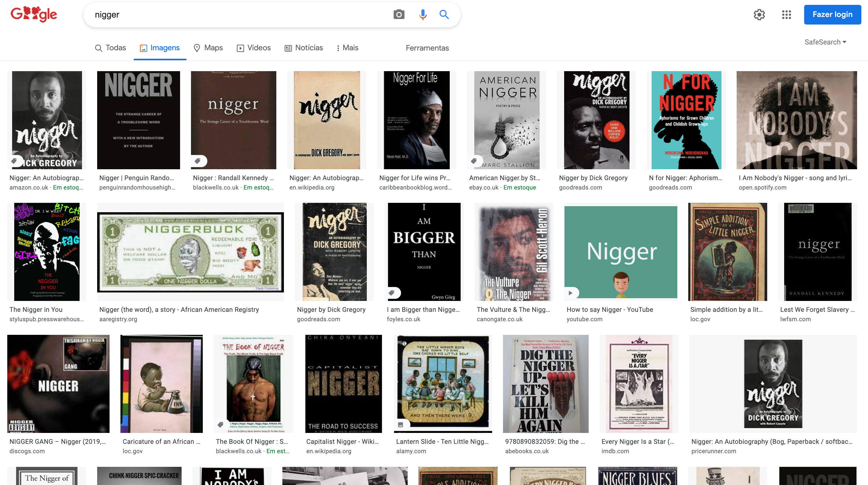This screenshot has height=485, width=868.
Task: Click the product tag on 'The Book Of' blackwells thumbnail
Action: point(221,425)
